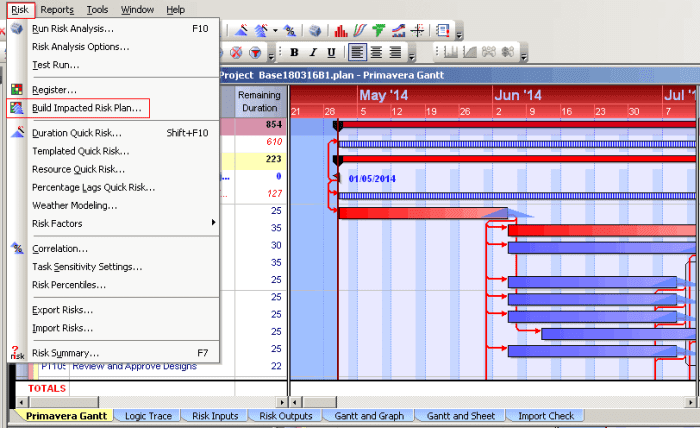Click the greyed cost dollar icon

click(508, 52)
